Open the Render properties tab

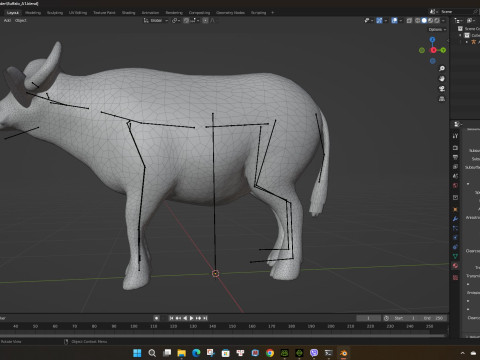point(455,148)
